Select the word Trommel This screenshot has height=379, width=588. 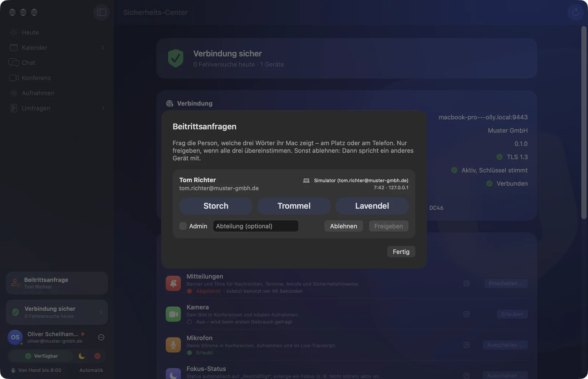294,206
